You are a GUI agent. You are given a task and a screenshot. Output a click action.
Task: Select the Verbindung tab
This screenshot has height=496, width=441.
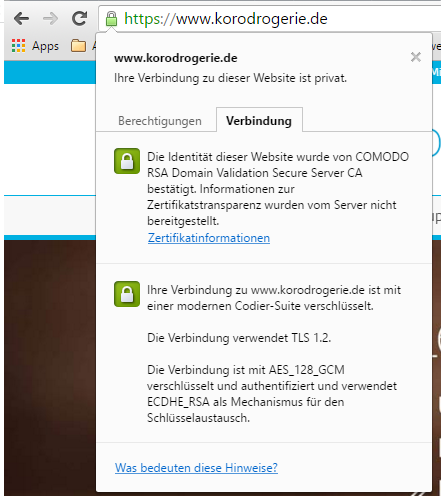pos(259,120)
